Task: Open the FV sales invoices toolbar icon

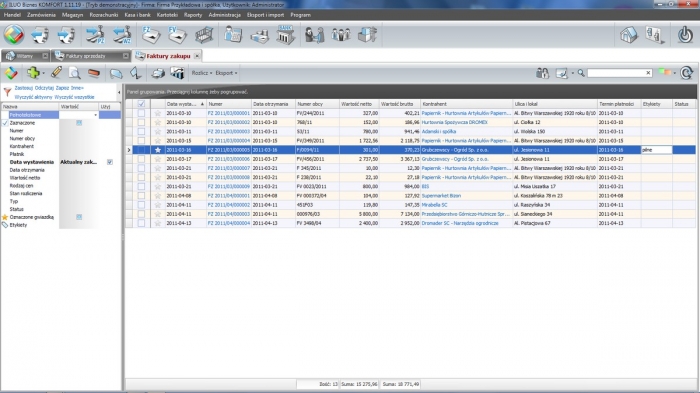Action: 177,35
